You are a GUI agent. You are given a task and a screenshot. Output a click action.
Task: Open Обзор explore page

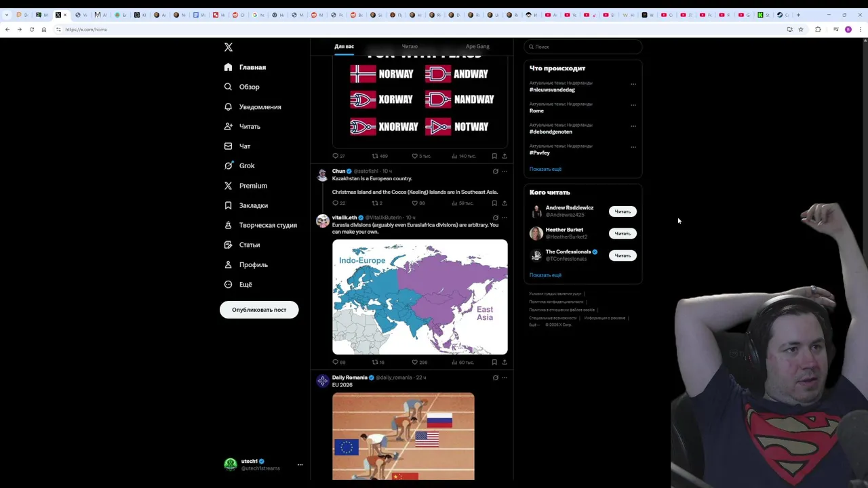click(241, 87)
